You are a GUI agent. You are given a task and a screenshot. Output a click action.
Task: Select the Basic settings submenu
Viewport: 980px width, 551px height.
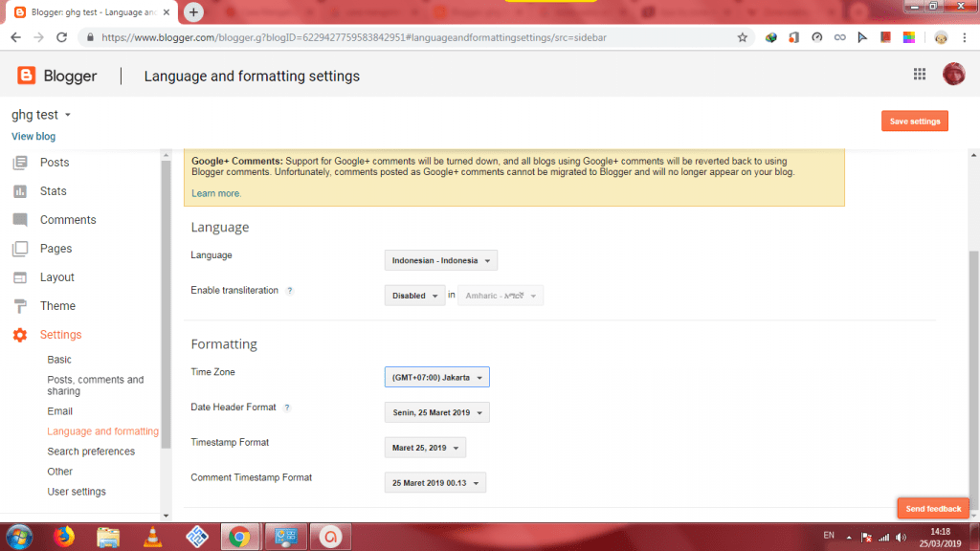(x=59, y=360)
